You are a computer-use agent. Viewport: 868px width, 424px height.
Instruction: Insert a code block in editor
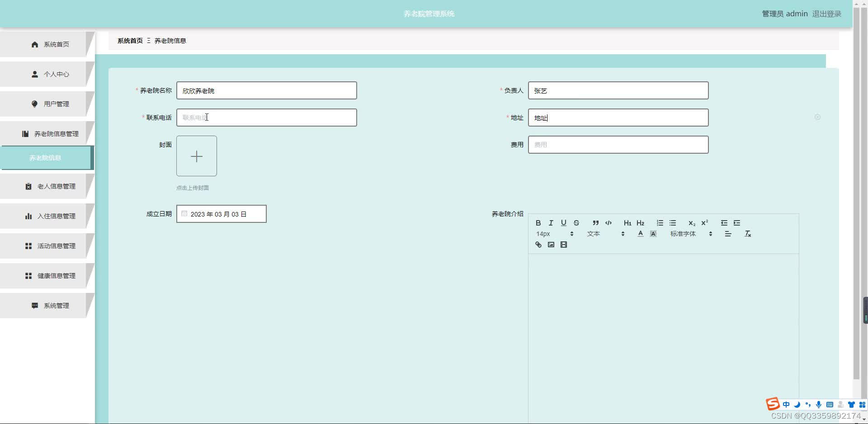point(609,223)
